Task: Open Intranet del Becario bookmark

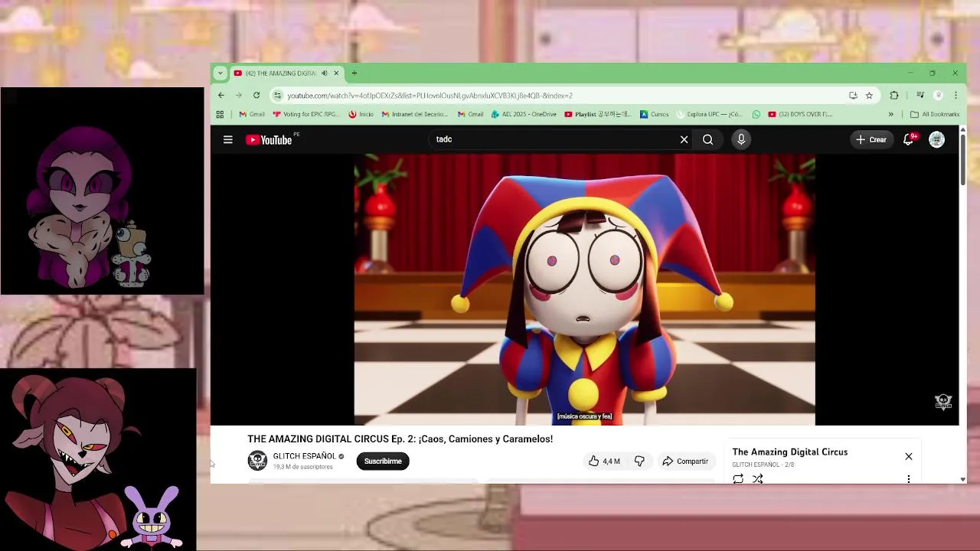Action: (414, 114)
